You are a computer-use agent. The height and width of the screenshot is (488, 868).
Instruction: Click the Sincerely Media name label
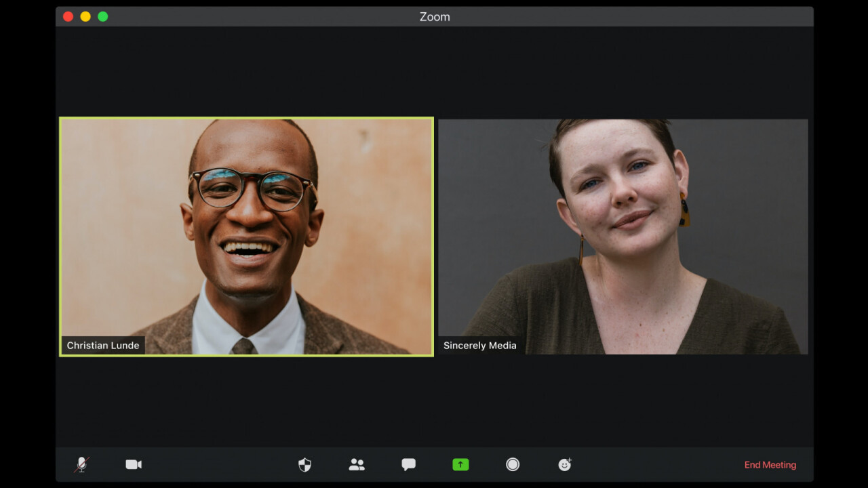coord(479,345)
